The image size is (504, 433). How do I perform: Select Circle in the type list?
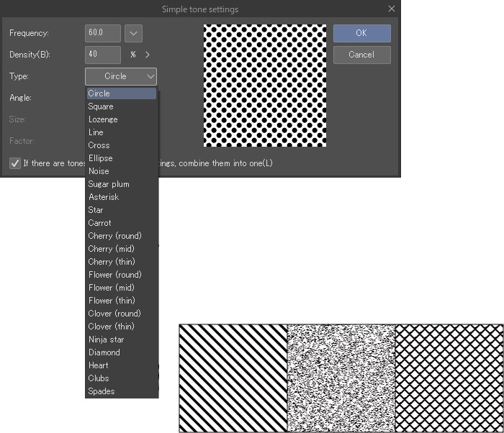[x=122, y=94]
